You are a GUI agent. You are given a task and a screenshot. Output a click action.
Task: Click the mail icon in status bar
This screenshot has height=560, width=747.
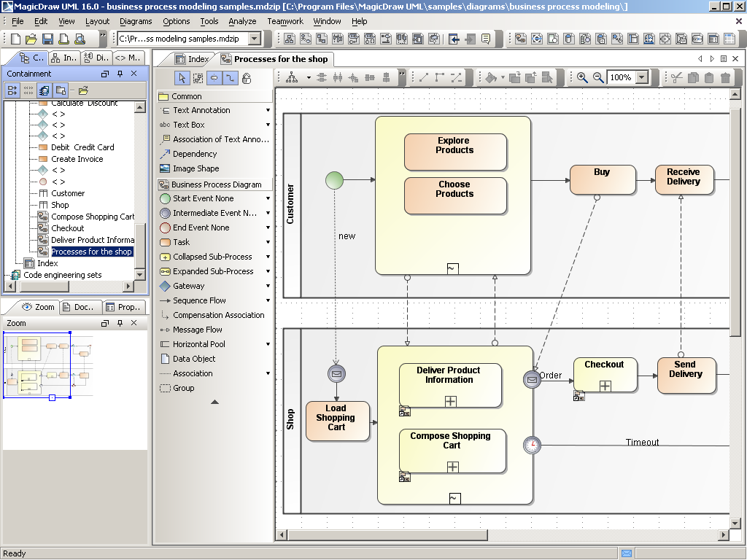[x=627, y=553]
